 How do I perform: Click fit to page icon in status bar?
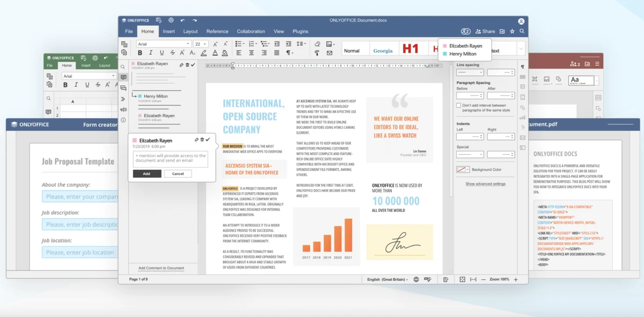pos(463,279)
